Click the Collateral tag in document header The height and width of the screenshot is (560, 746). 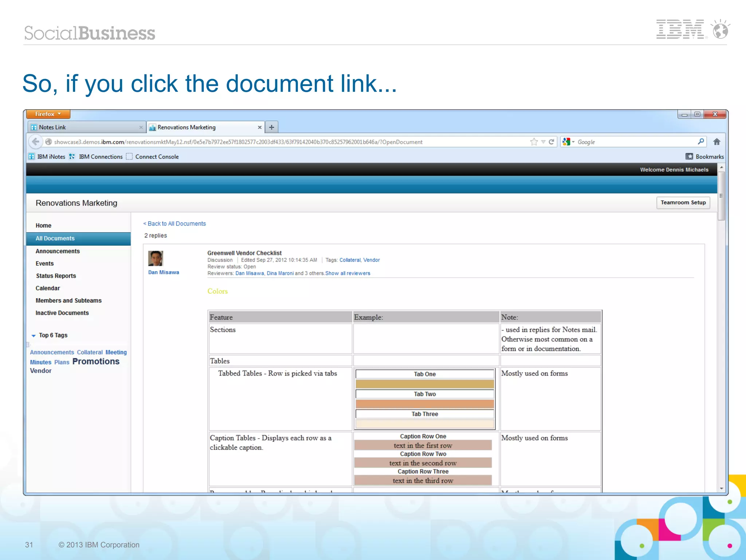tap(350, 260)
